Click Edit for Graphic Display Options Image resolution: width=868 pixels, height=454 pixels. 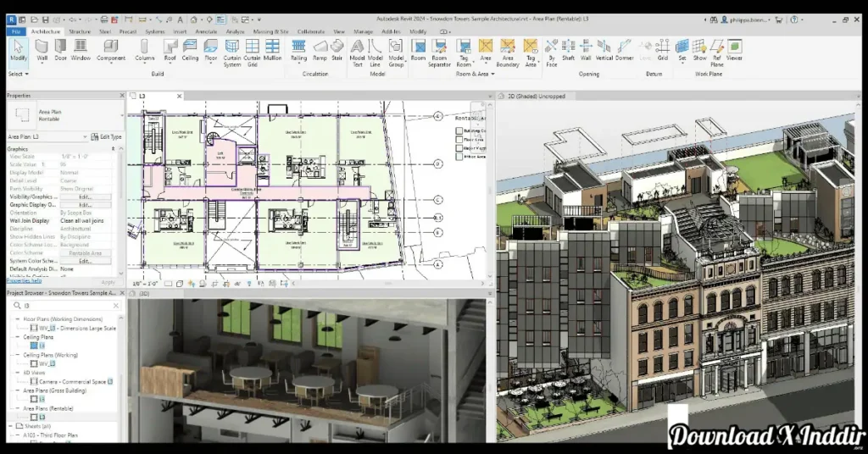point(85,205)
